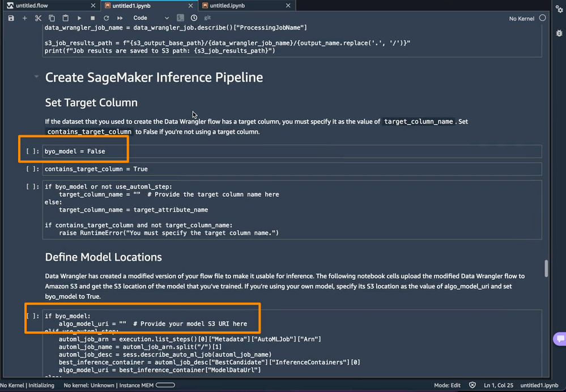Close the untitled.ipynb tab

click(288, 6)
